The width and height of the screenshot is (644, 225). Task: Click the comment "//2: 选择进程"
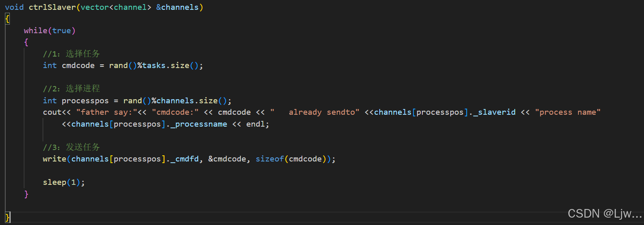click(x=71, y=89)
